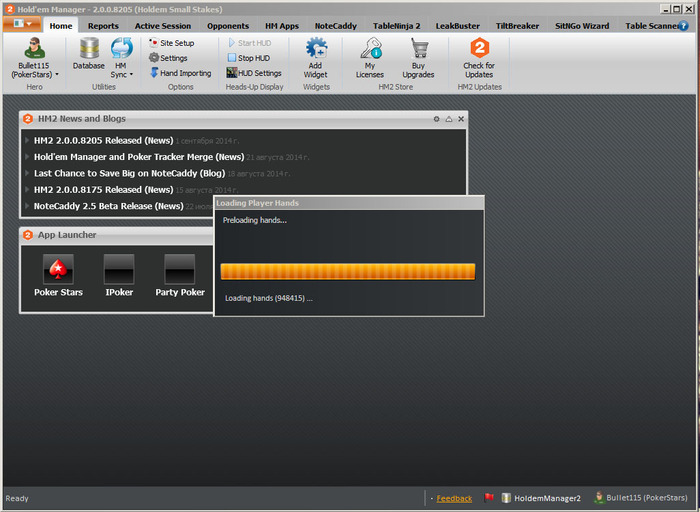Launch Party Poker from App Launcher
This screenshot has width=700, height=512.
point(179,269)
